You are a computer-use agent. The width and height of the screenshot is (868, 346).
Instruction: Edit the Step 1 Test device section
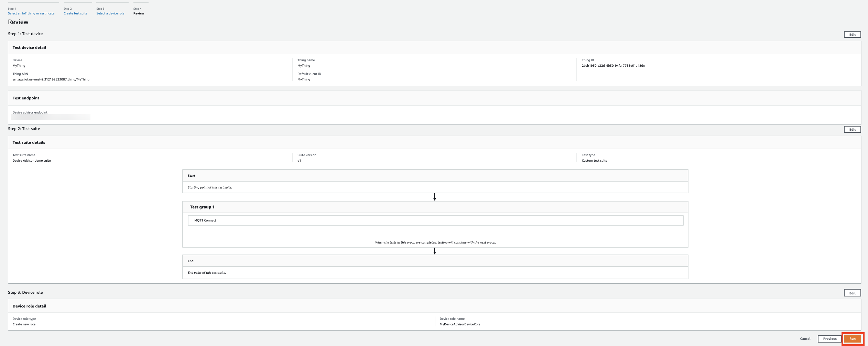tap(852, 34)
